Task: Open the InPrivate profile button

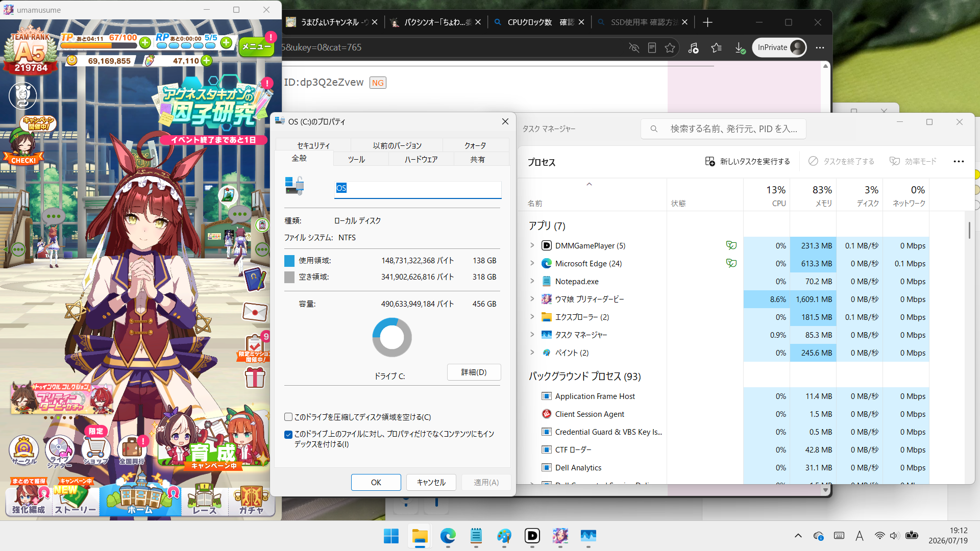Action: [x=779, y=47]
